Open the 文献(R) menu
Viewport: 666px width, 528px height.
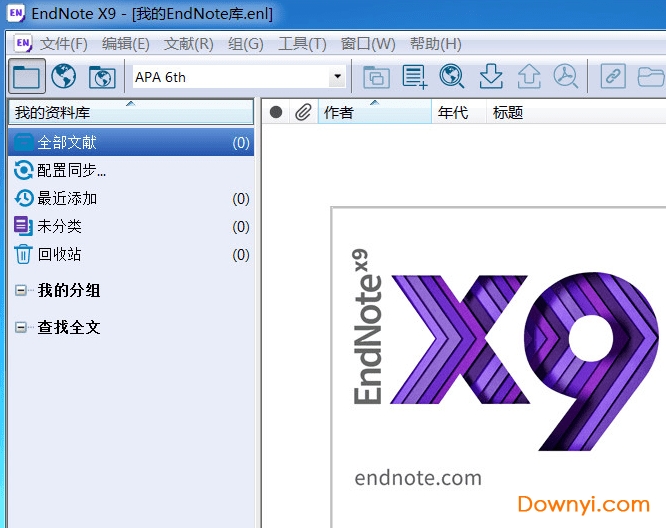[189, 44]
